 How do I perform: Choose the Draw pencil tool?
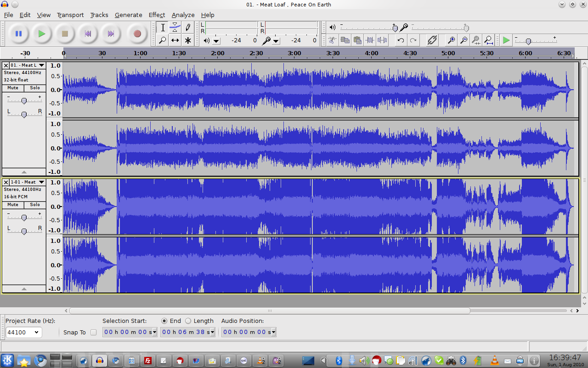(x=188, y=28)
